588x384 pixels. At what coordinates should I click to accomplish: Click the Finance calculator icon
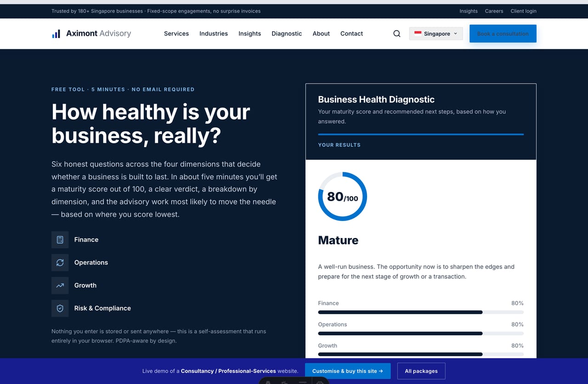pyautogui.click(x=60, y=240)
